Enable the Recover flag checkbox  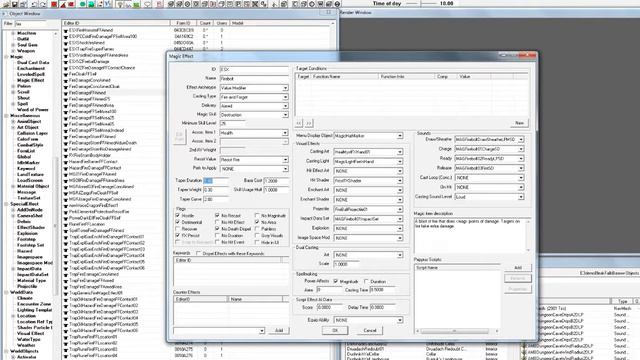pos(178,229)
